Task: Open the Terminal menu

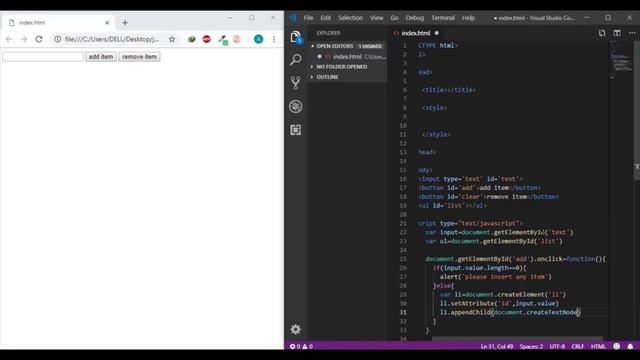Action: (x=443, y=18)
